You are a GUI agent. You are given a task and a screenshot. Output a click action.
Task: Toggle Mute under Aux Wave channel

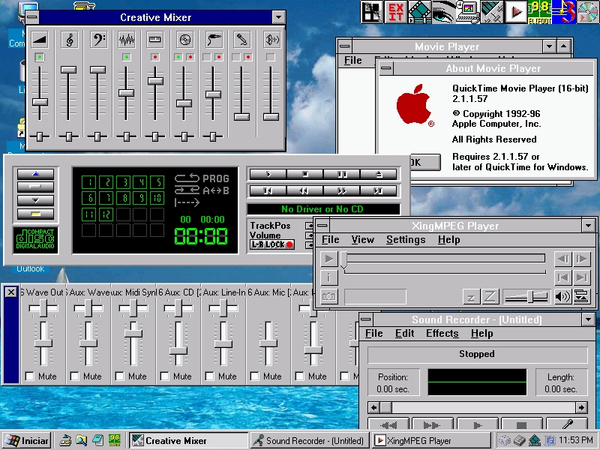pyautogui.click(x=75, y=377)
